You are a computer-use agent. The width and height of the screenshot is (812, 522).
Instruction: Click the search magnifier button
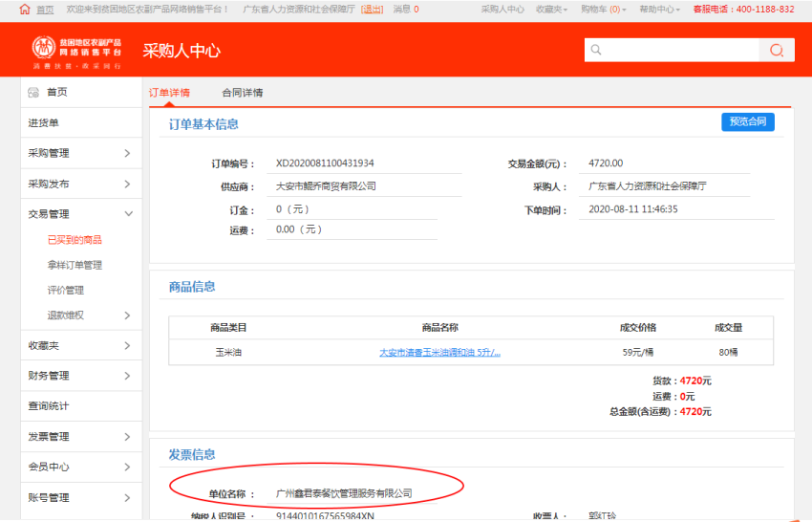pyautogui.click(x=776, y=51)
